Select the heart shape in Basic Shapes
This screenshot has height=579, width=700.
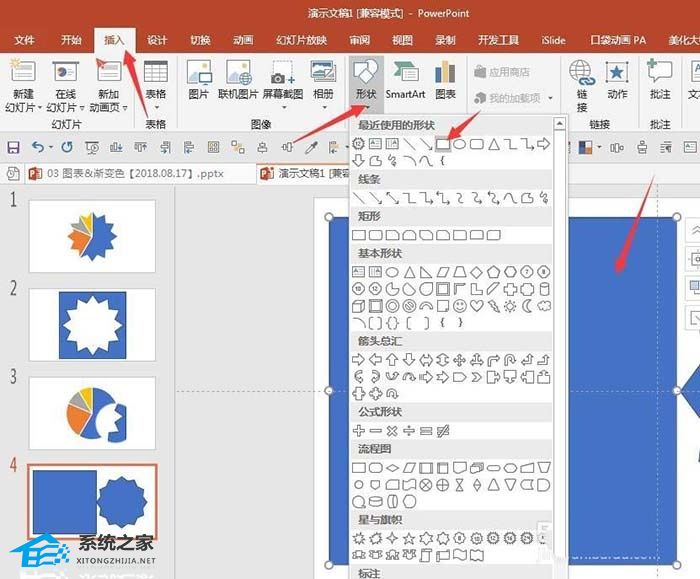click(x=477, y=306)
